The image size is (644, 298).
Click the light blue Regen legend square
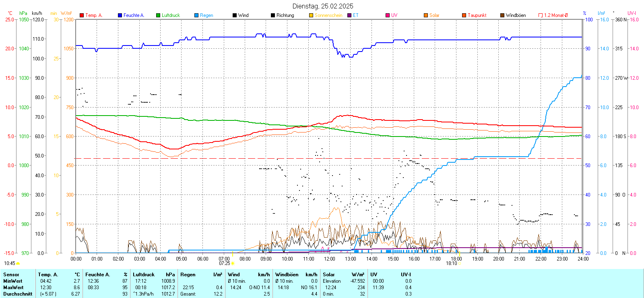pyautogui.click(x=196, y=15)
